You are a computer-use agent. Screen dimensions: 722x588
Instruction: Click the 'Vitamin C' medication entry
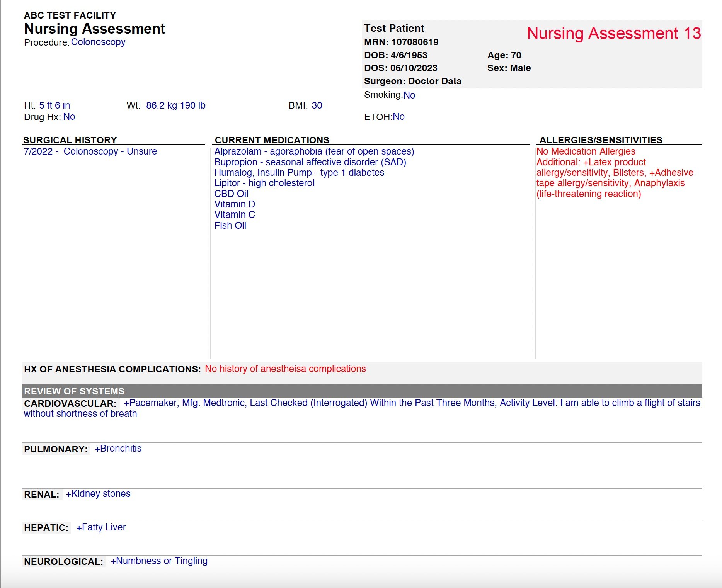point(235,215)
